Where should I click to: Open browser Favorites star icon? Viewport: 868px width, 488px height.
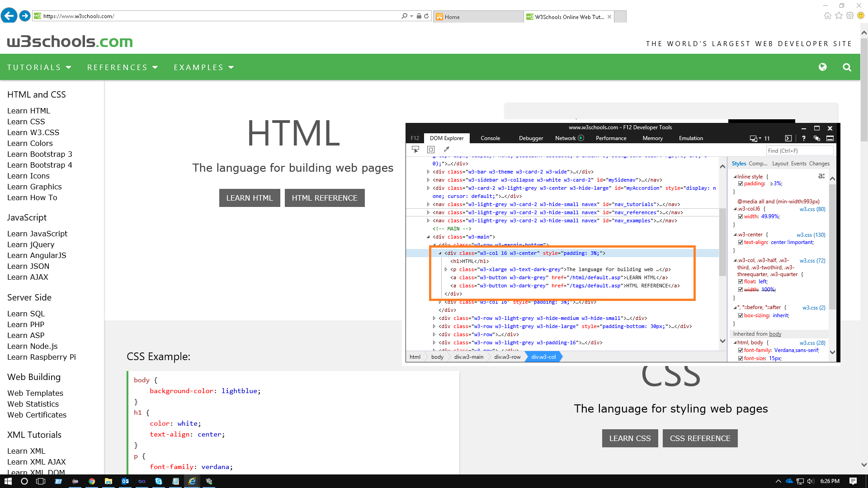click(x=839, y=16)
